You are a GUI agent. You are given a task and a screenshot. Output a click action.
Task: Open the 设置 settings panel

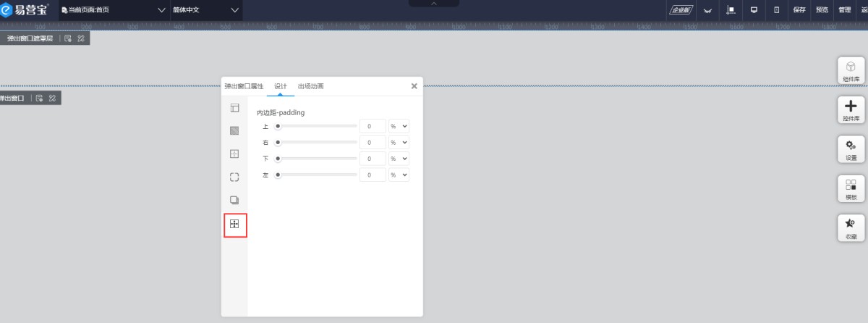point(851,149)
